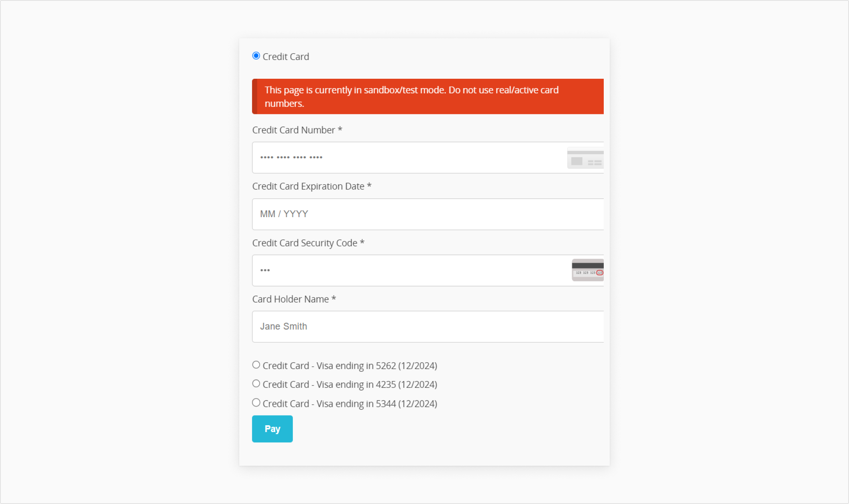Select Visa ending in 4235 card
The height and width of the screenshot is (504, 849).
(x=256, y=384)
